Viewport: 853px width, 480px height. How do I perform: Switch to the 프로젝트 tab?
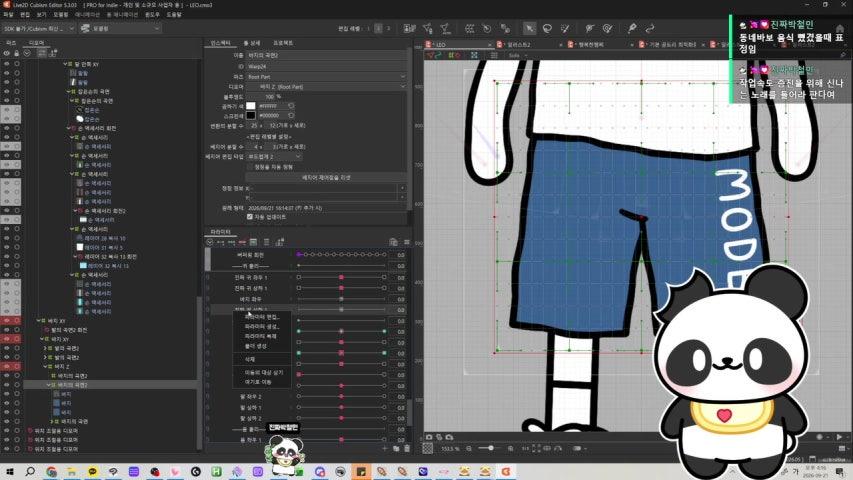coord(283,42)
